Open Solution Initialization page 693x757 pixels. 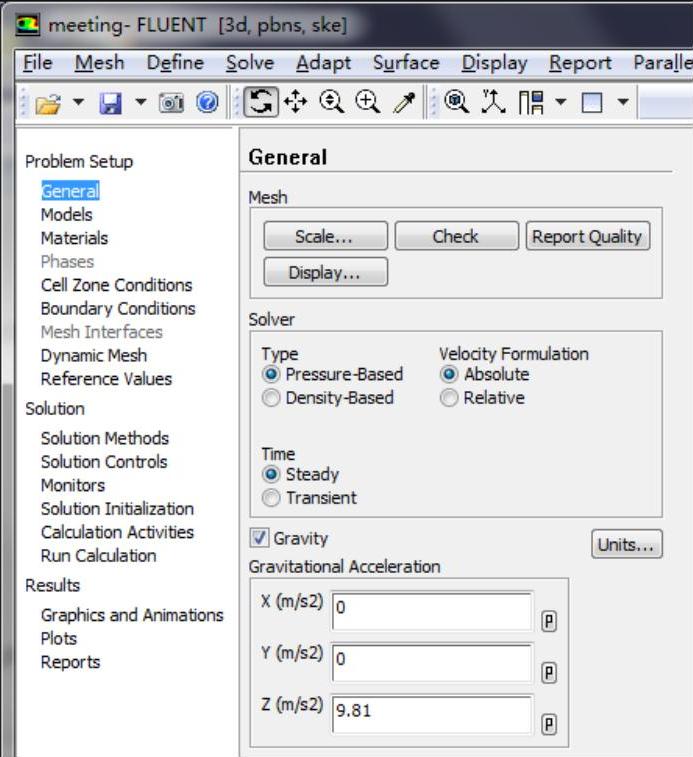[x=117, y=509]
